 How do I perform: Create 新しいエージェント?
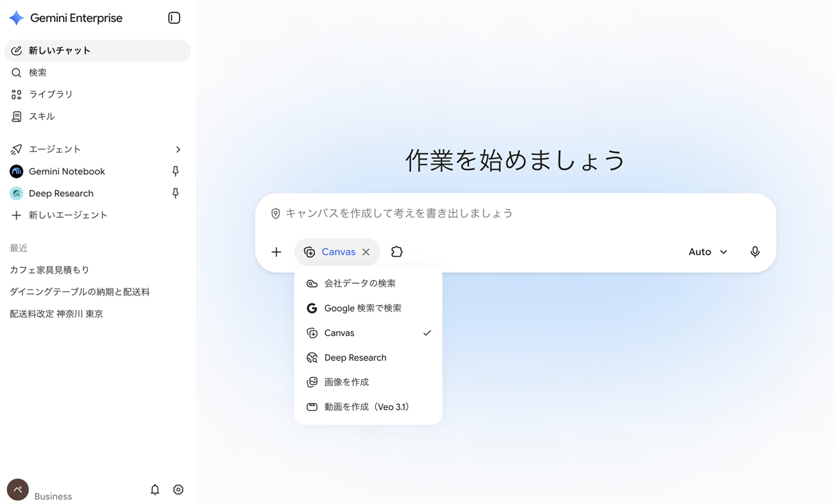[97, 215]
